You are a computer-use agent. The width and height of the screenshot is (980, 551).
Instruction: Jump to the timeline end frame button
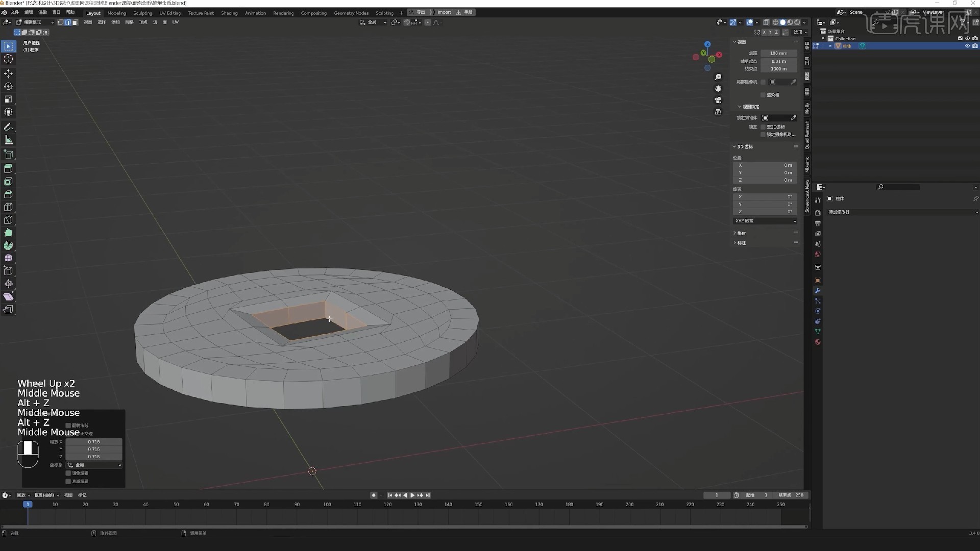click(x=428, y=495)
